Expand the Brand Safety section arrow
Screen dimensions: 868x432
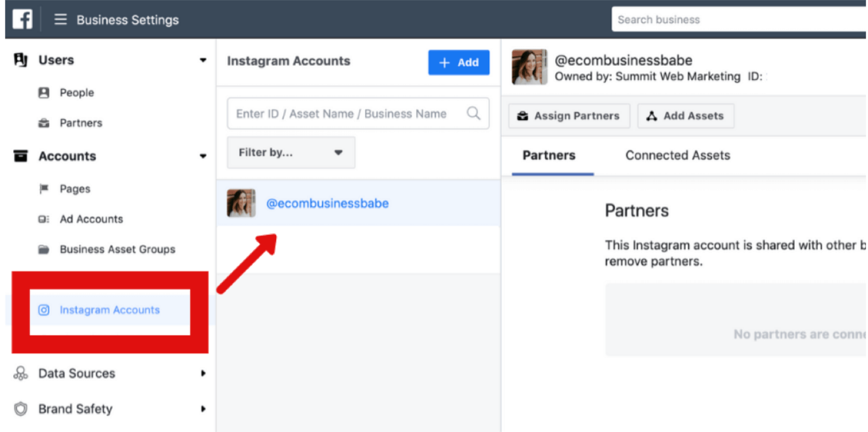point(203,409)
